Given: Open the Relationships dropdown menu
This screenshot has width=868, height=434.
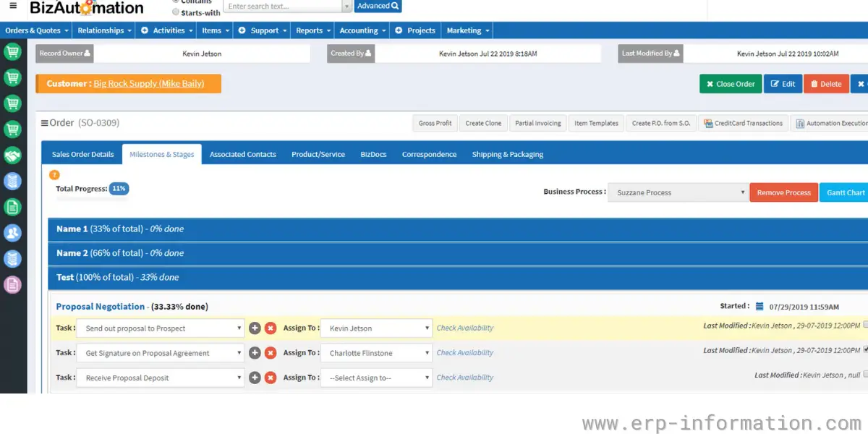Looking at the screenshot, I should tap(105, 30).
